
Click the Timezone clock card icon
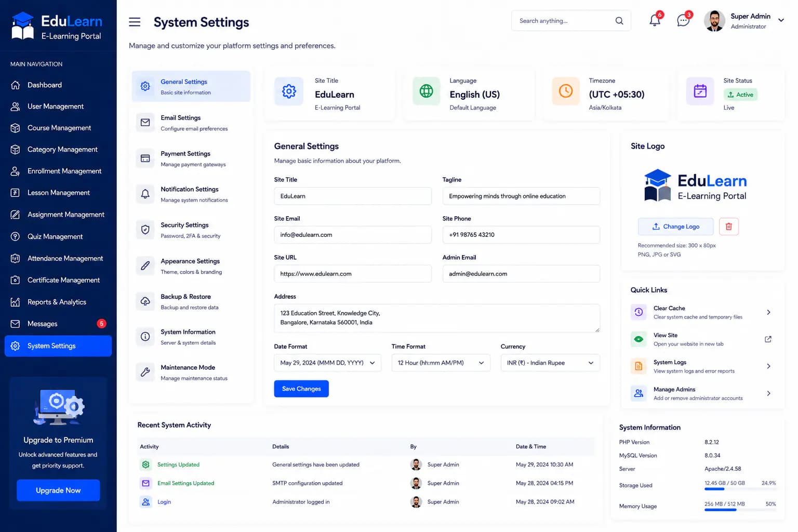[x=566, y=91]
